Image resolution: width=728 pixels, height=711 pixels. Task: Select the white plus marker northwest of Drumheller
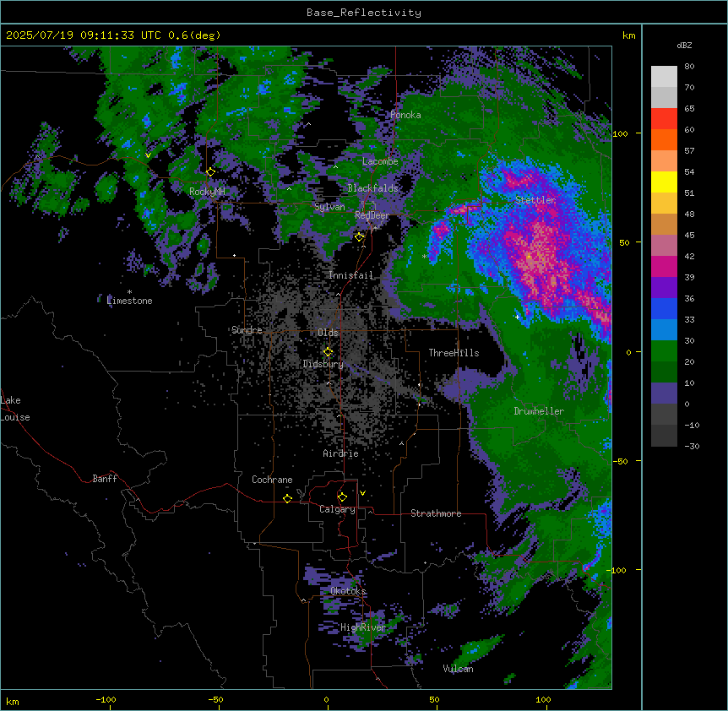517,317
